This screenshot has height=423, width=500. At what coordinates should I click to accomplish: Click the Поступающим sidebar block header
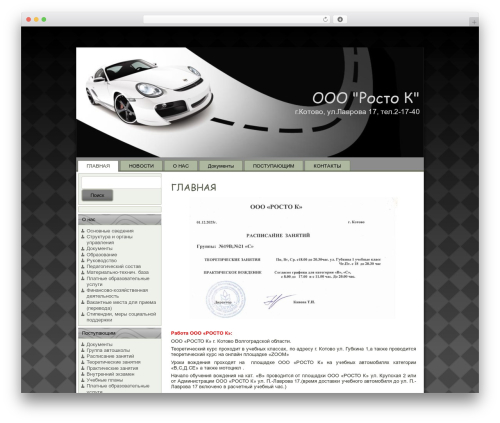tap(120, 333)
